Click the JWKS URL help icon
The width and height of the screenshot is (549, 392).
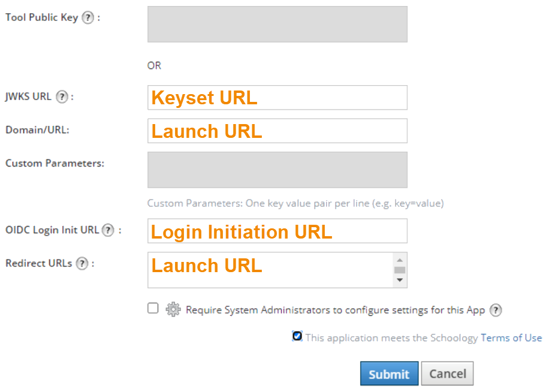click(x=62, y=97)
